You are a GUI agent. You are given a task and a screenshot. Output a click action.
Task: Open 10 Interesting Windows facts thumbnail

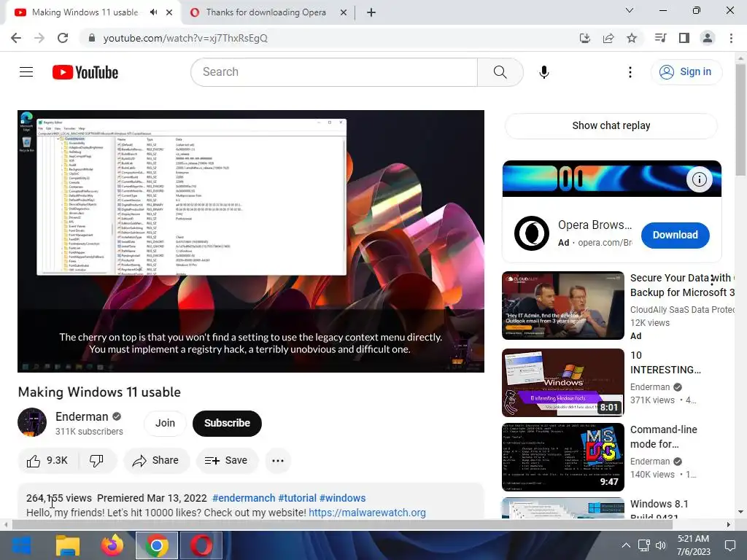pyautogui.click(x=562, y=382)
